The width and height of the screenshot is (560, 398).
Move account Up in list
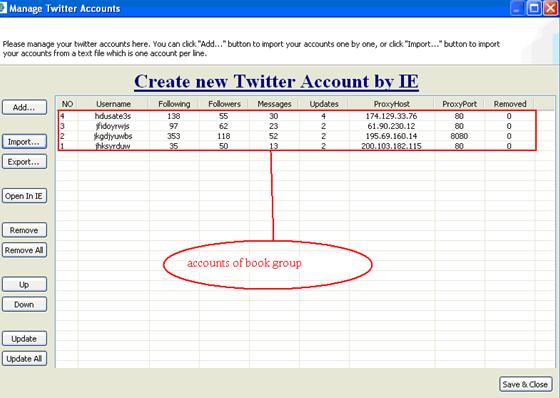[x=24, y=285]
